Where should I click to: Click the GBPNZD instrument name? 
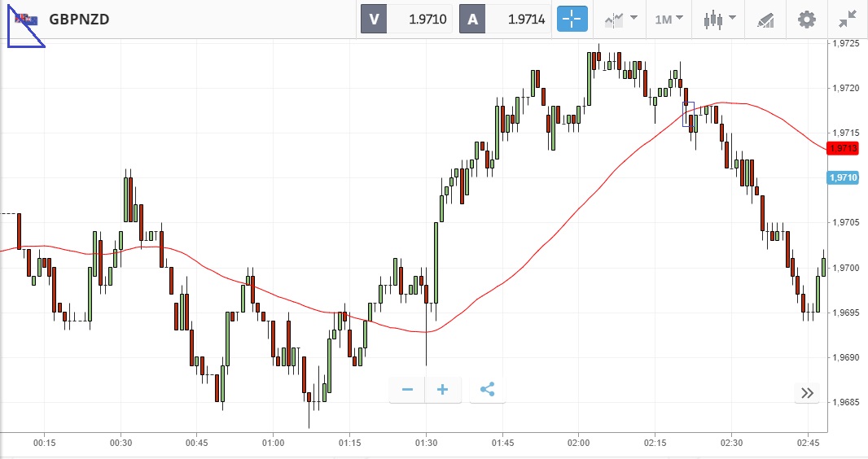click(x=79, y=19)
